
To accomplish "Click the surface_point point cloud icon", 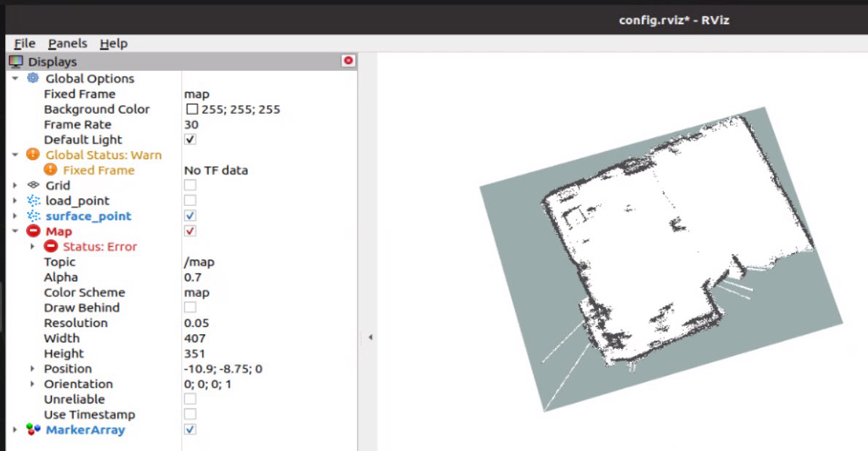I will [34, 215].
